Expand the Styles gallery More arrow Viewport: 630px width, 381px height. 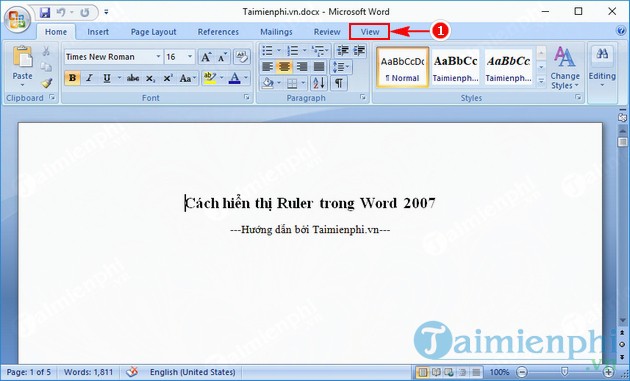[x=541, y=82]
